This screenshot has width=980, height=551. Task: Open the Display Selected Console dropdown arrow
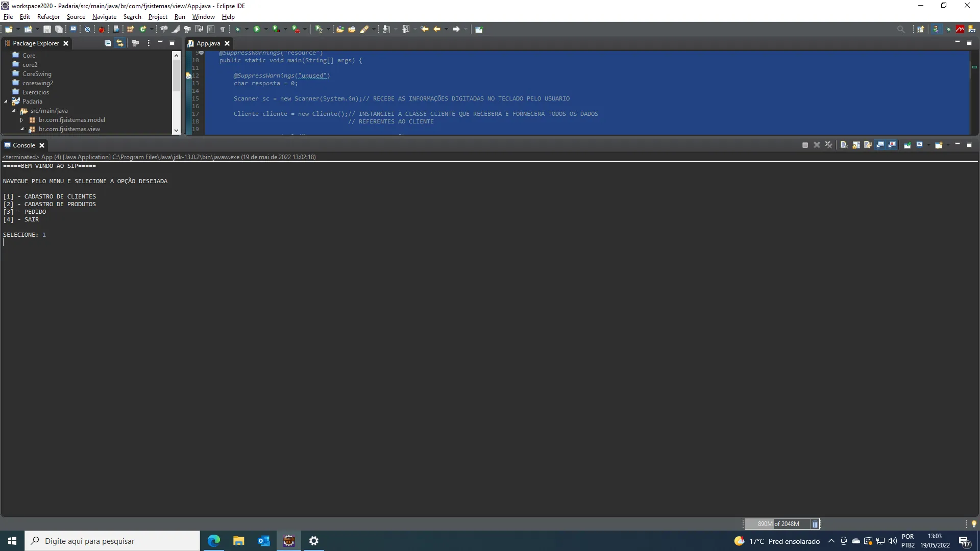928,145
